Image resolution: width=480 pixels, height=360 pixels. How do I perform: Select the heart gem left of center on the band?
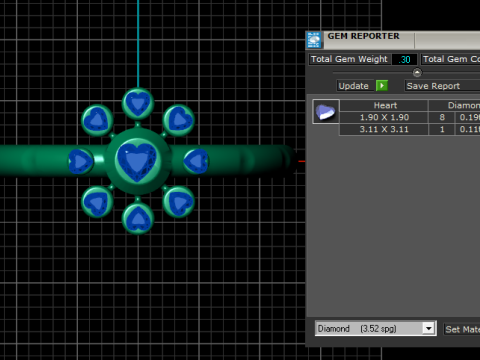point(80,161)
